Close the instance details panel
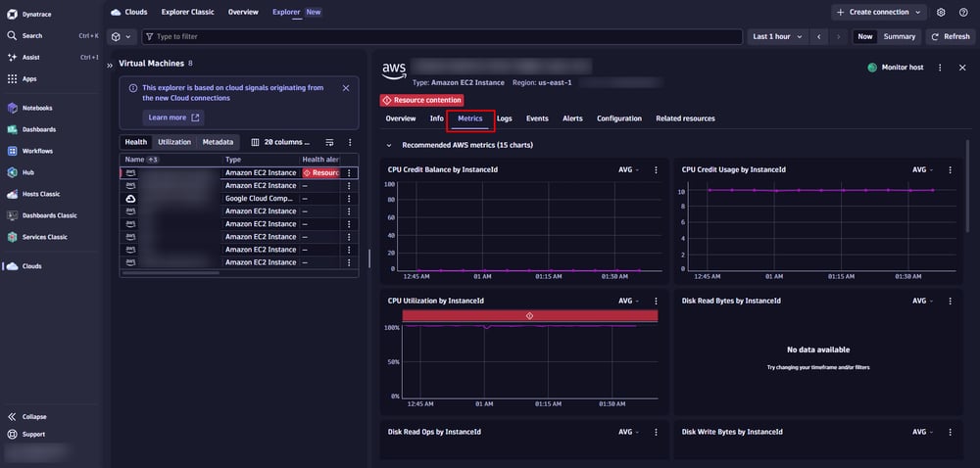Viewport: 980px width, 468px height. tap(962, 68)
